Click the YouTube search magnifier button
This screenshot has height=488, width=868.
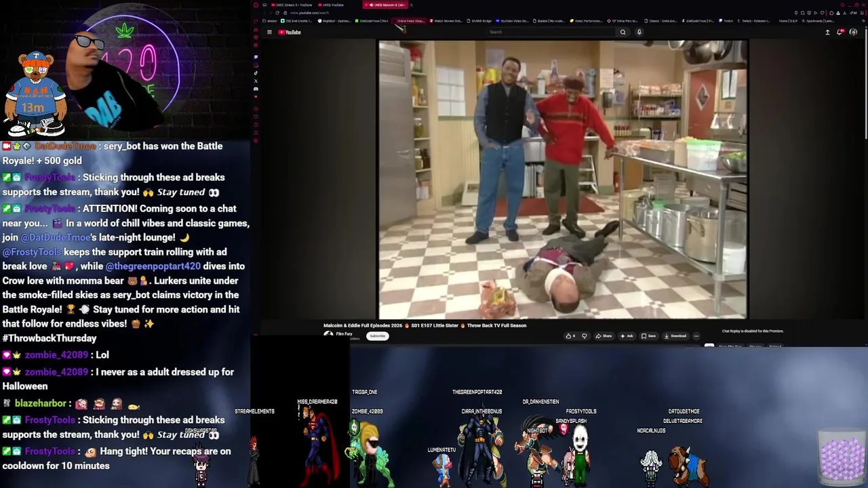(623, 32)
